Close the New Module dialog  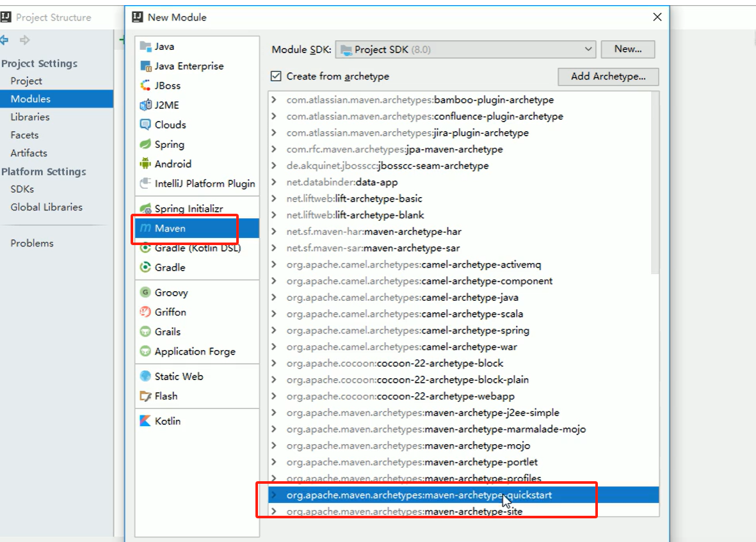(x=657, y=17)
